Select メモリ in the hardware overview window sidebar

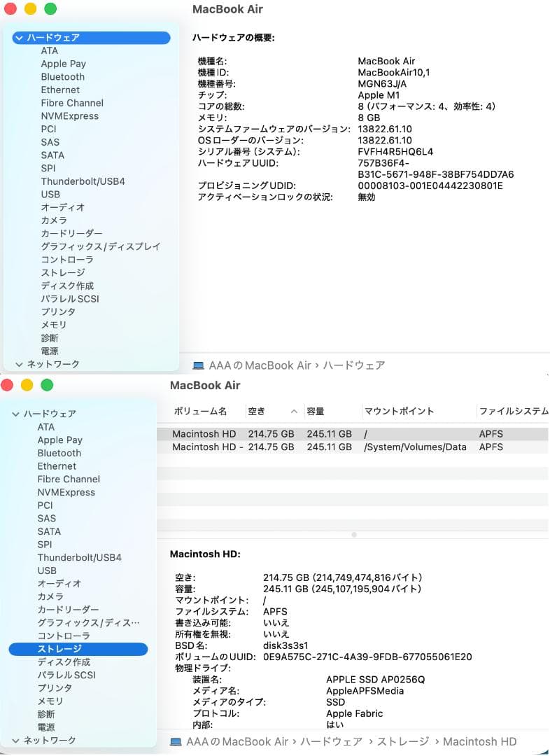point(53,325)
